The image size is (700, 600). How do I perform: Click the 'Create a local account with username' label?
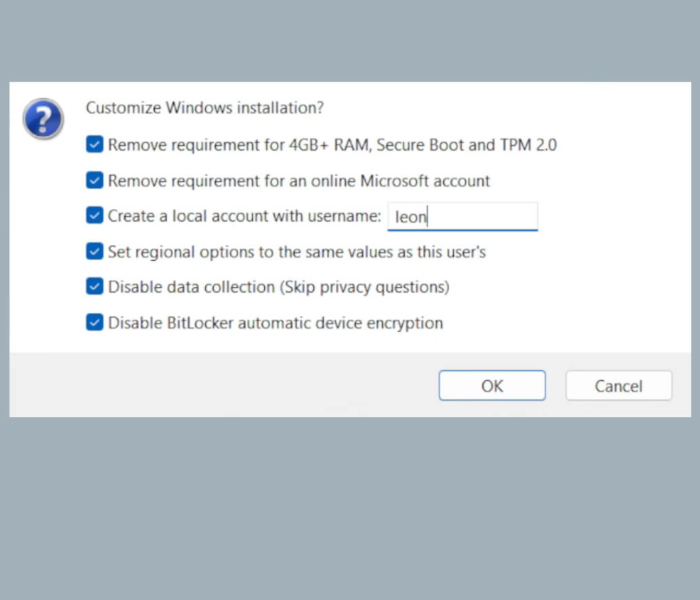click(x=245, y=216)
